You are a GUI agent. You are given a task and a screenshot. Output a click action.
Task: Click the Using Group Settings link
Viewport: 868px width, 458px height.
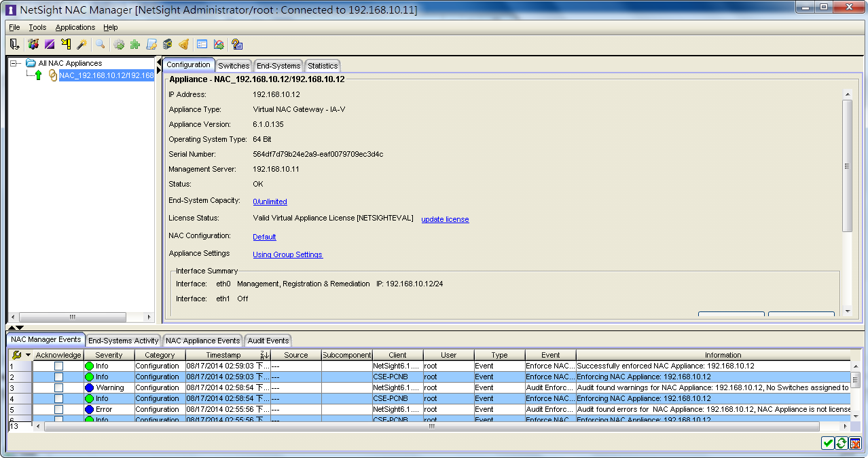(287, 254)
